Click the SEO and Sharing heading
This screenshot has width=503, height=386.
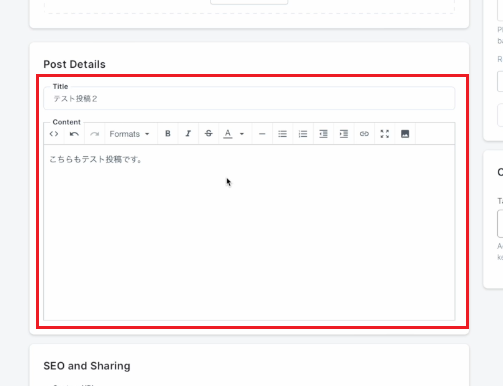87,366
